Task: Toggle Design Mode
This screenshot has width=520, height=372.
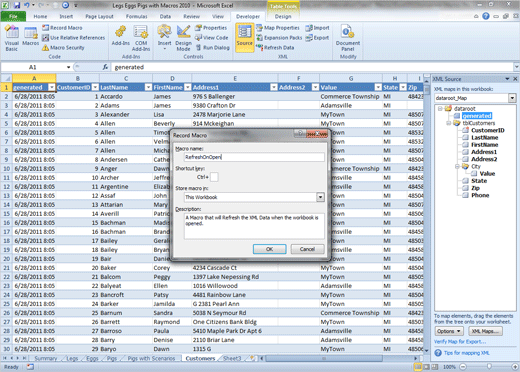Action: 183,39
